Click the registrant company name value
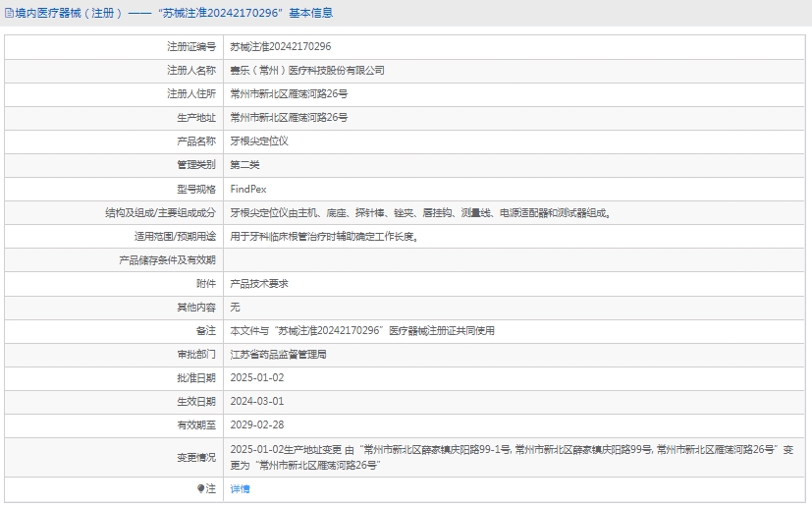This screenshot has height=508, width=812. (x=306, y=70)
